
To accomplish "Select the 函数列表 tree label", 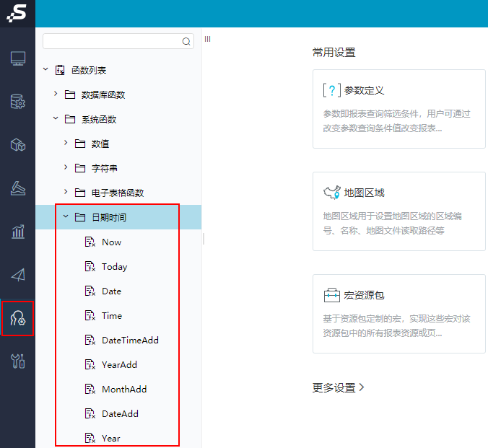I will [89, 71].
